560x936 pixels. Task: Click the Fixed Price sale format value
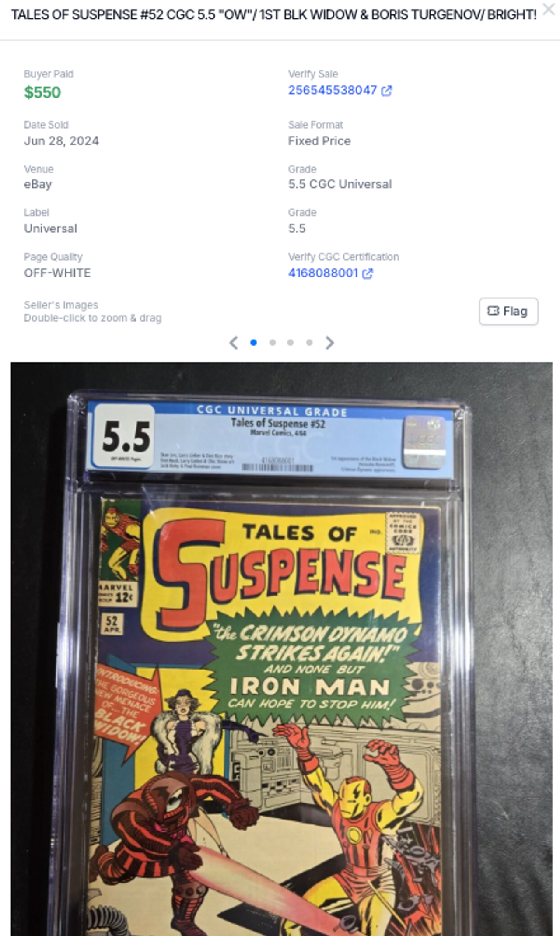(x=319, y=141)
